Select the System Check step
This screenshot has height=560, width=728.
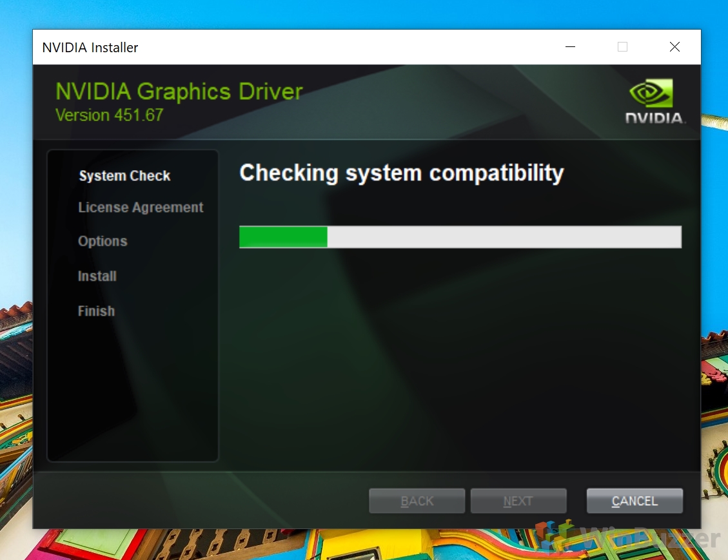point(124,176)
